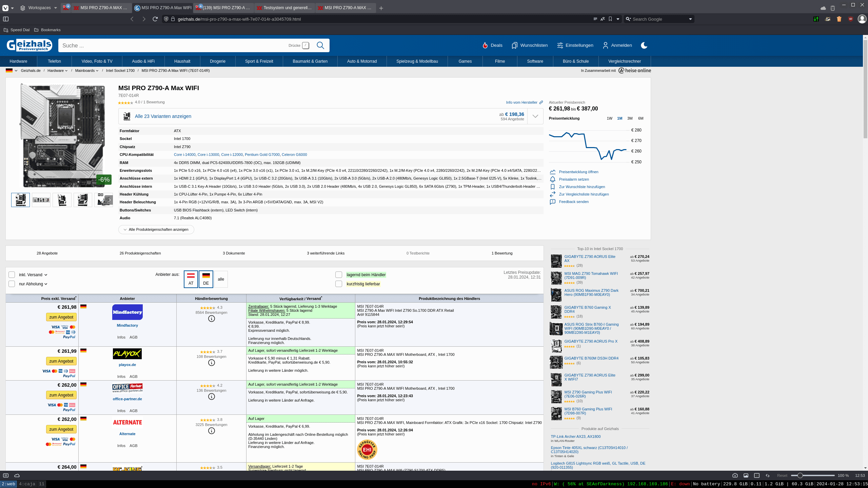Open nur Abholung options dropdown
This screenshot has width=868, height=488.
[46, 284]
